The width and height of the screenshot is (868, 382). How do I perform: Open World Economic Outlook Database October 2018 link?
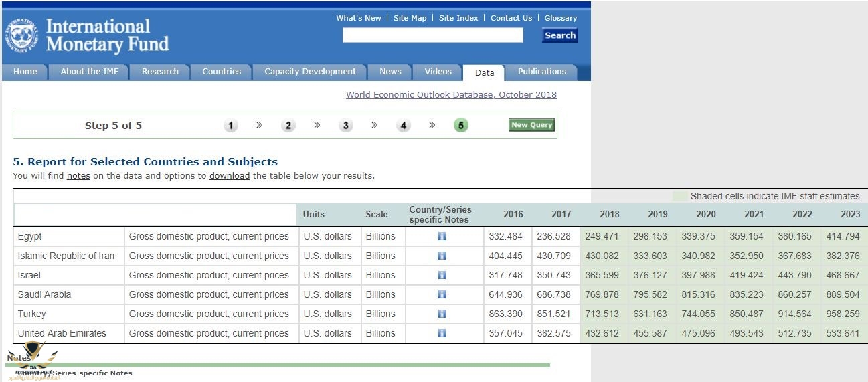451,95
